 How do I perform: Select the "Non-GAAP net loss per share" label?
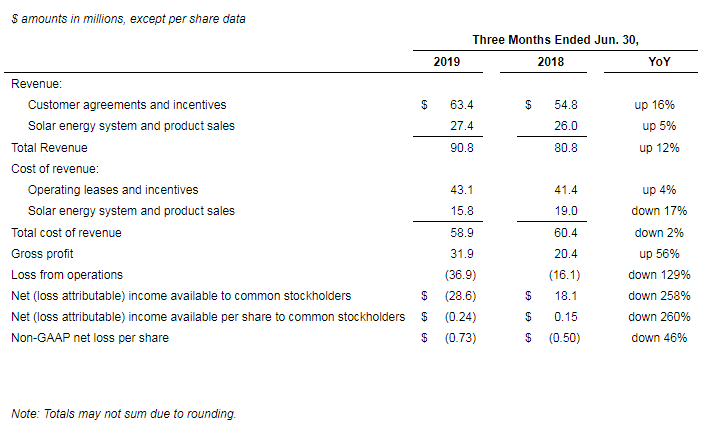pos(90,338)
